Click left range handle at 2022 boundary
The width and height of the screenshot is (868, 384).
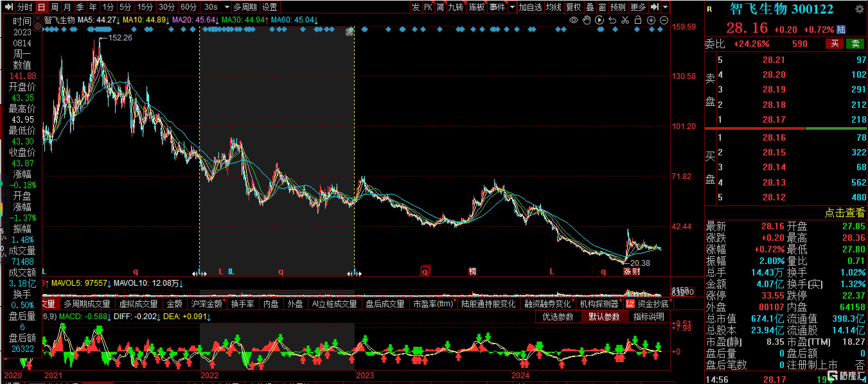point(199,274)
